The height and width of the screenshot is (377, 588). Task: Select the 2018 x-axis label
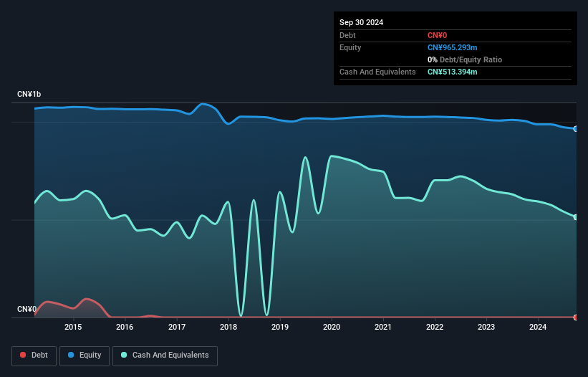tap(228, 327)
